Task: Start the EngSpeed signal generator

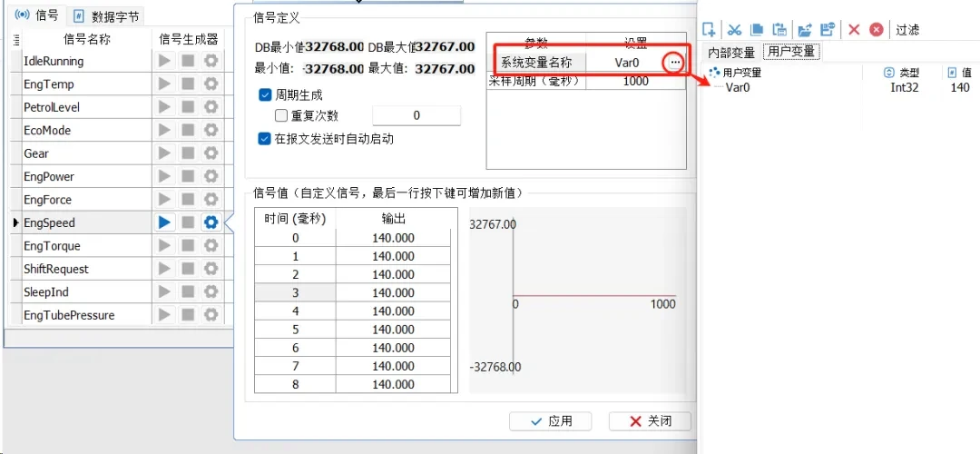Action: pyautogui.click(x=164, y=222)
